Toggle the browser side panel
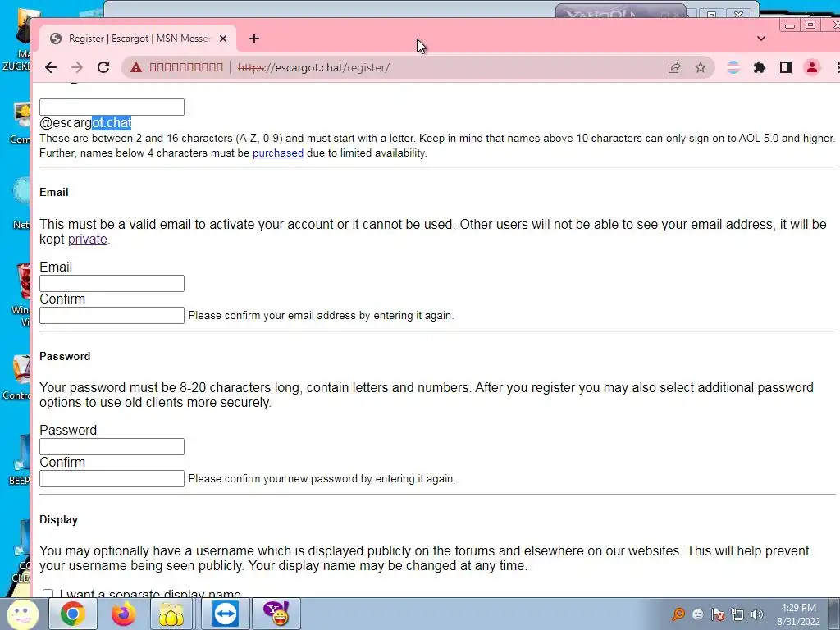840x630 pixels. [x=785, y=67]
